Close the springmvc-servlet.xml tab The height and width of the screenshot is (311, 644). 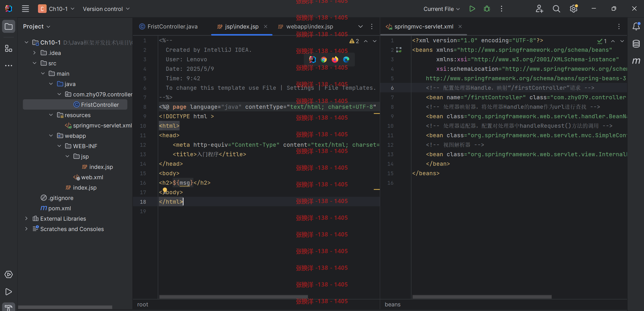coord(460,26)
